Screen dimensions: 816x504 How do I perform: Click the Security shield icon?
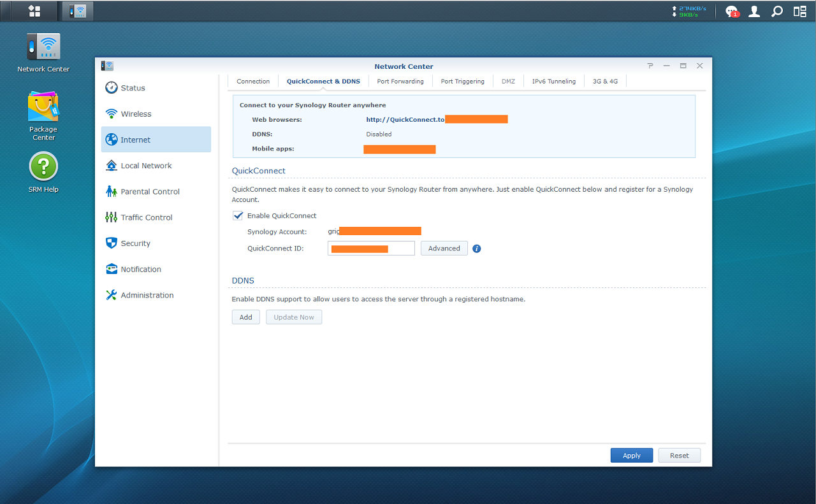tap(112, 243)
